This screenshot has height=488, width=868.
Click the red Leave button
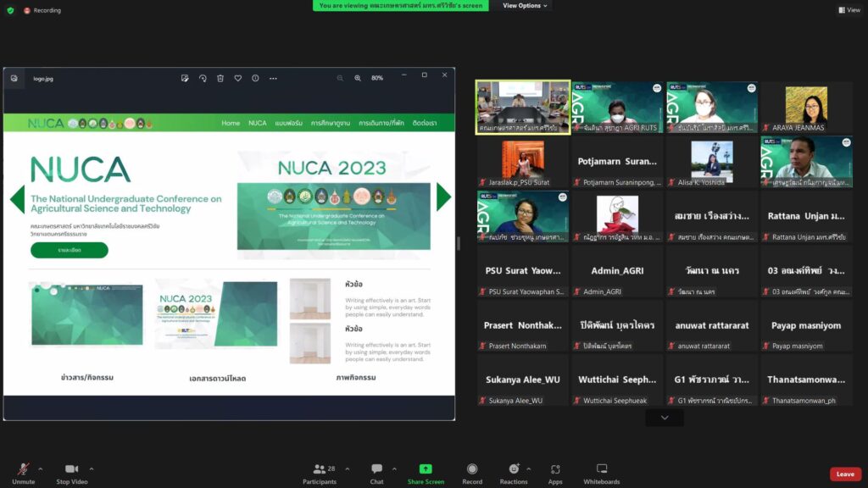click(x=845, y=474)
